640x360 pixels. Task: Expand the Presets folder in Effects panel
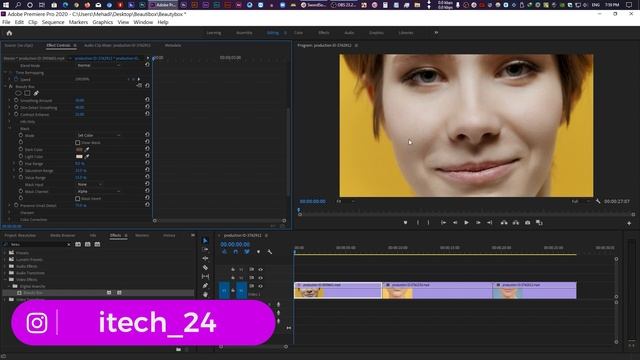tap(5, 253)
